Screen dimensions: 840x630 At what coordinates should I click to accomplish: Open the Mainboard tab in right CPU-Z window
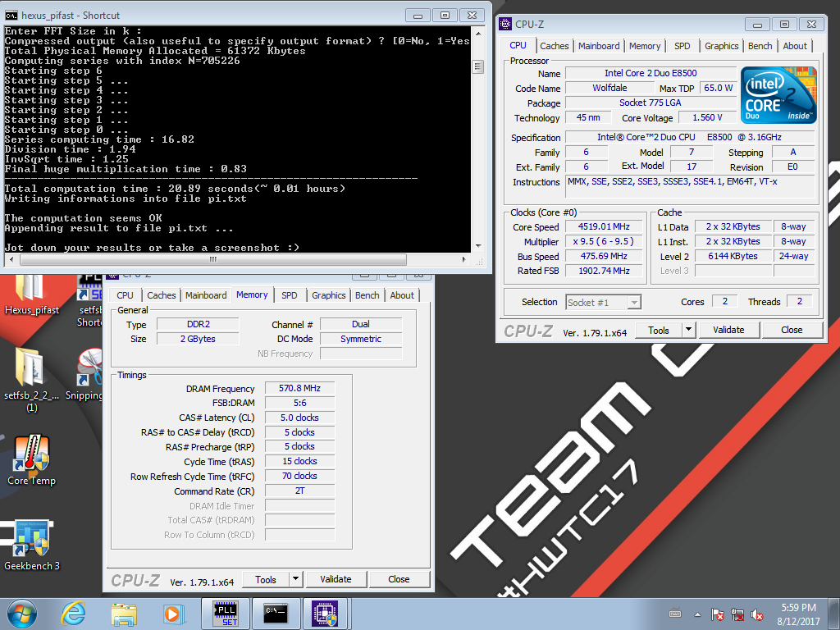598,46
